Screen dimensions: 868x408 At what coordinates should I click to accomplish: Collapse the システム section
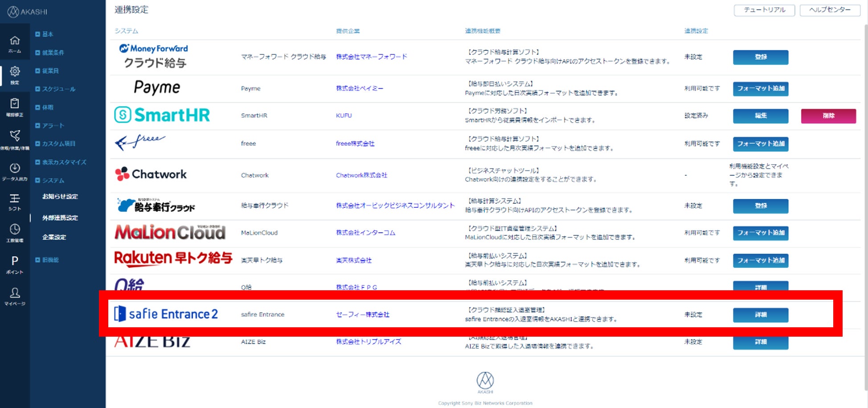pos(49,181)
